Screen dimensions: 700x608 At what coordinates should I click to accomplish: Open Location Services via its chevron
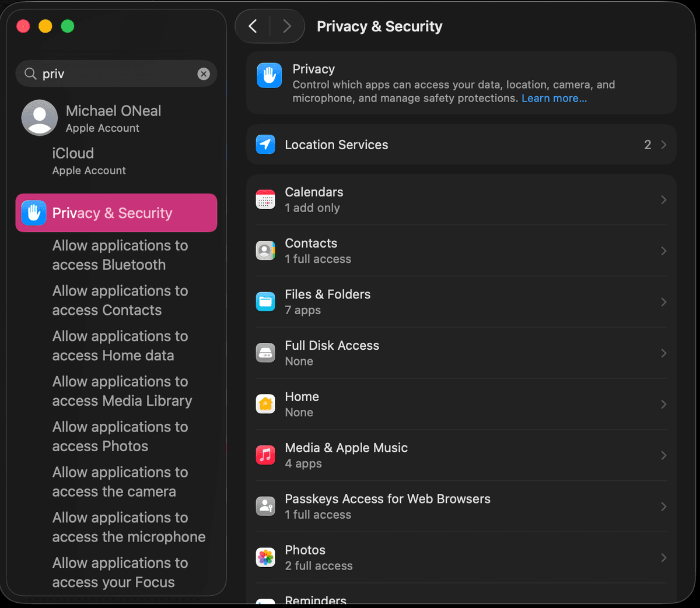tap(664, 145)
